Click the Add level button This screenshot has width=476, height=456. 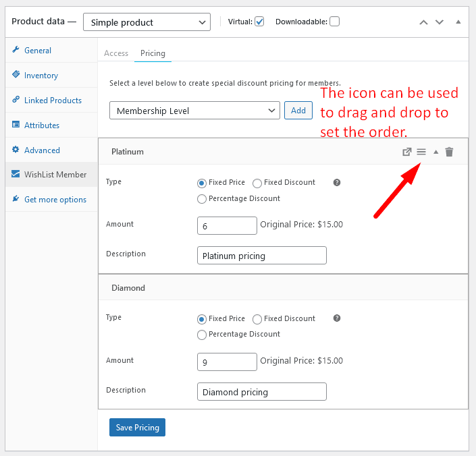tap(298, 111)
